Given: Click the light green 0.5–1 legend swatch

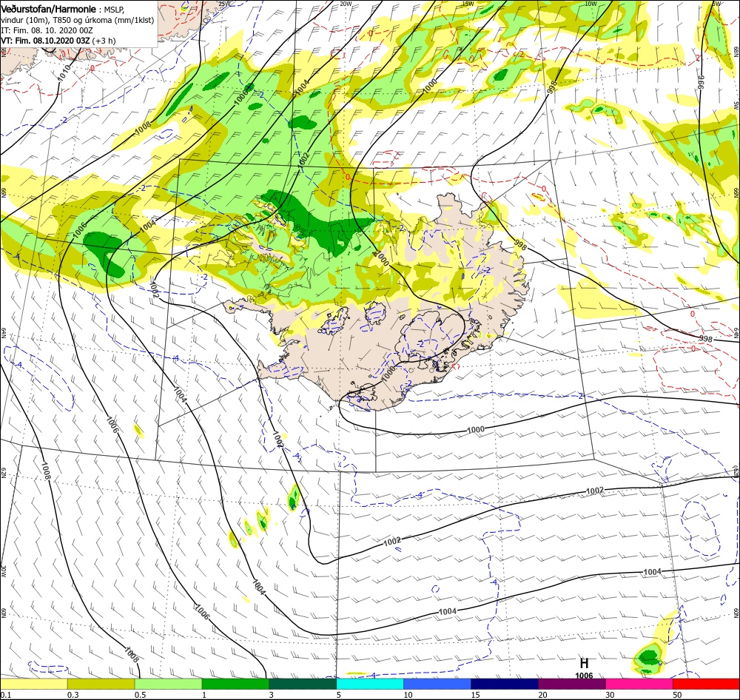Looking at the screenshot, I should click(x=169, y=684).
